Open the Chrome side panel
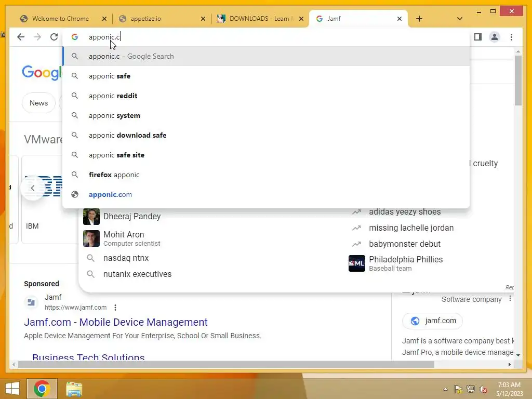This screenshot has height=399, width=532. coord(478,37)
